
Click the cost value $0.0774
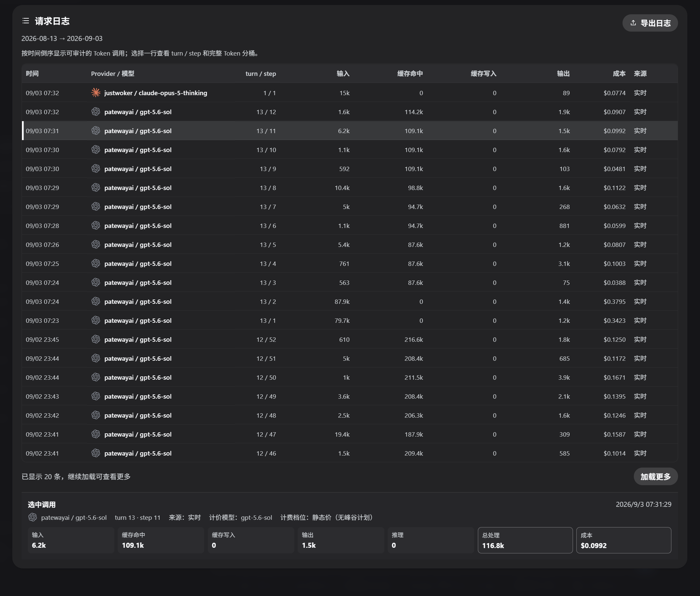(614, 93)
